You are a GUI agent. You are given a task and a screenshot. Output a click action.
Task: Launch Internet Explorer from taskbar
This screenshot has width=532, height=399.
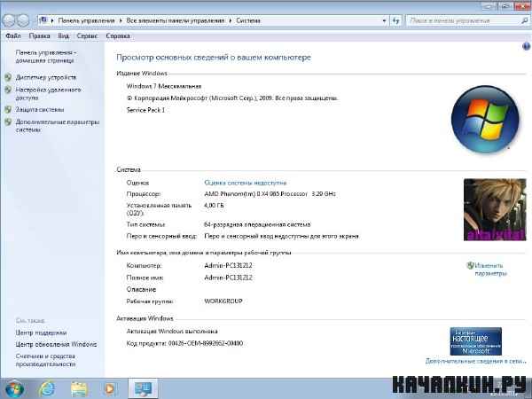47,389
